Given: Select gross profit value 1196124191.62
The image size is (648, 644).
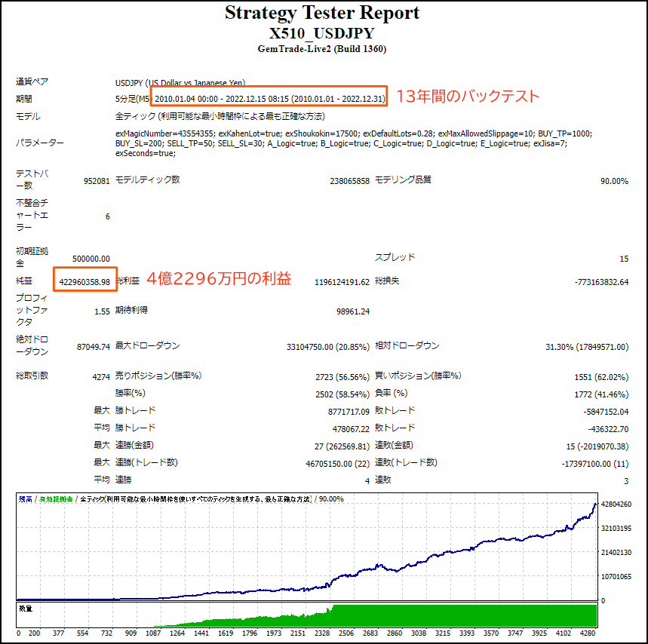Looking at the screenshot, I should (342, 282).
